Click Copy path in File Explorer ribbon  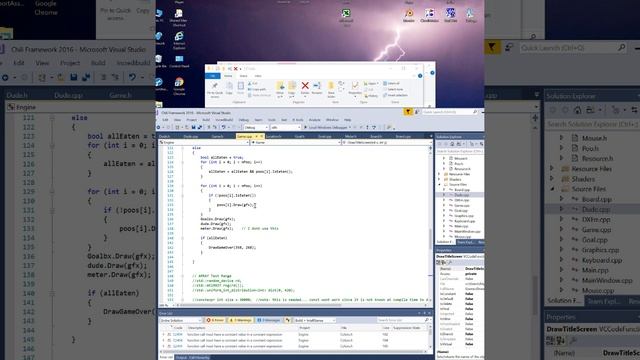pos(257,89)
